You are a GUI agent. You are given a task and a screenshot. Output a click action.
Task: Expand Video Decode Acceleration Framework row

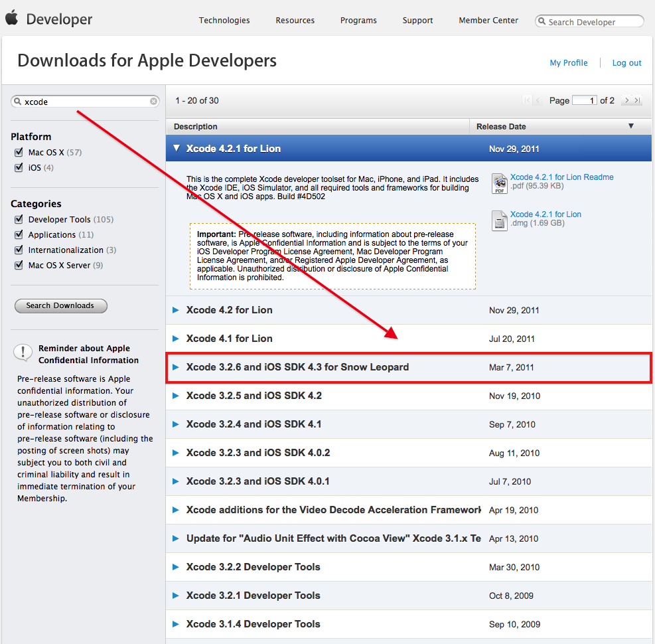pyautogui.click(x=176, y=510)
